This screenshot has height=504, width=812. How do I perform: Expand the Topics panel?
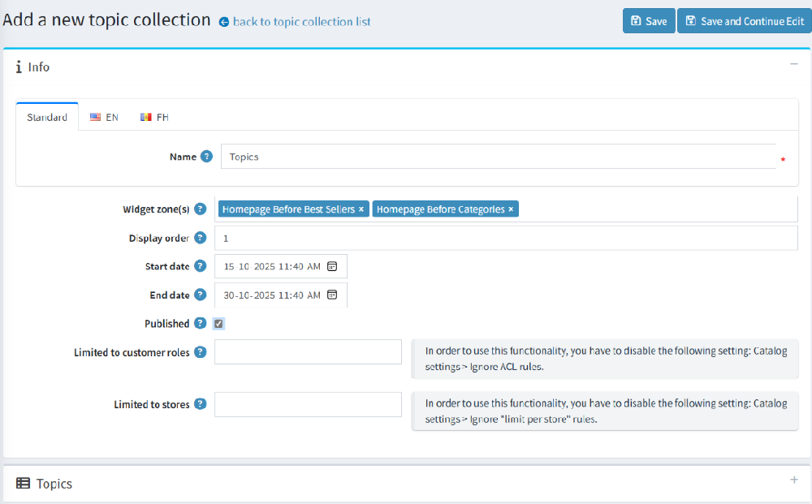point(793,480)
